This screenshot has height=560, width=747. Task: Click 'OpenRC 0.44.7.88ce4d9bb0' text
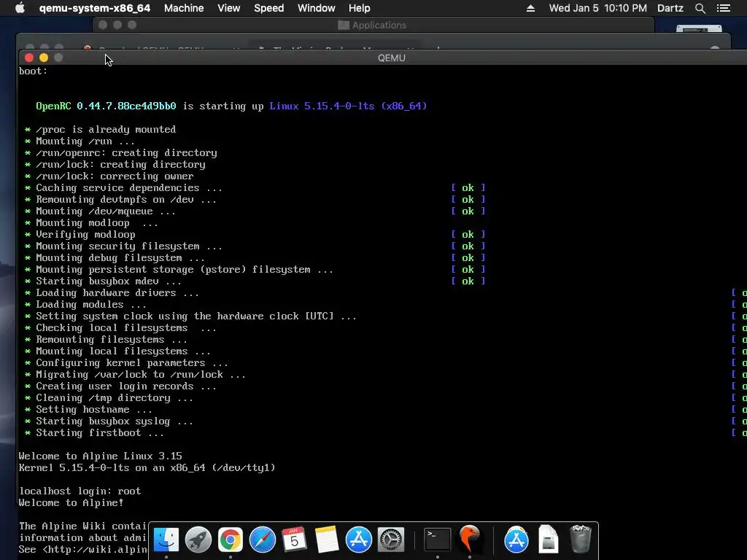[106, 106]
